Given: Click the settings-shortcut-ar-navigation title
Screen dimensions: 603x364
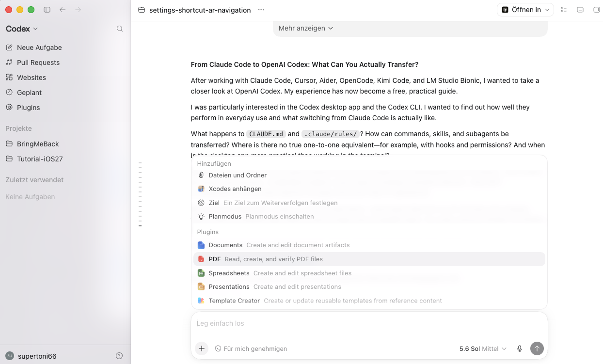Looking at the screenshot, I should [x=200, y=10].
